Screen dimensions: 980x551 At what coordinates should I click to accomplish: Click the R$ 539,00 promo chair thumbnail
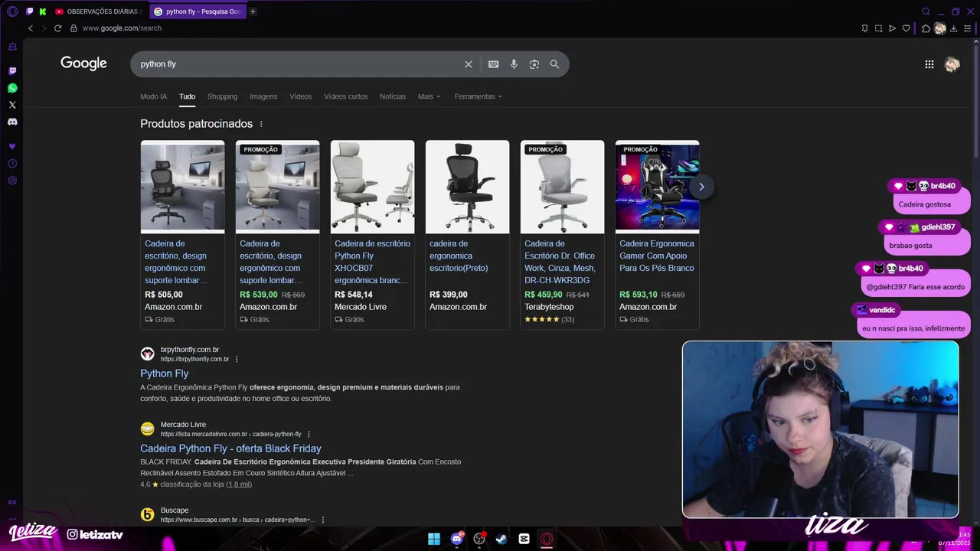click(277, 187)
